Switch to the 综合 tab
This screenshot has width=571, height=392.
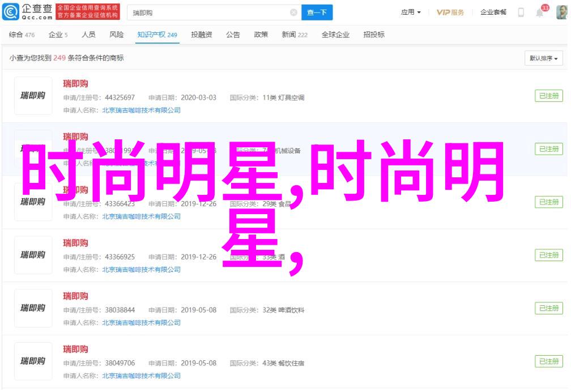click(22, 35)
